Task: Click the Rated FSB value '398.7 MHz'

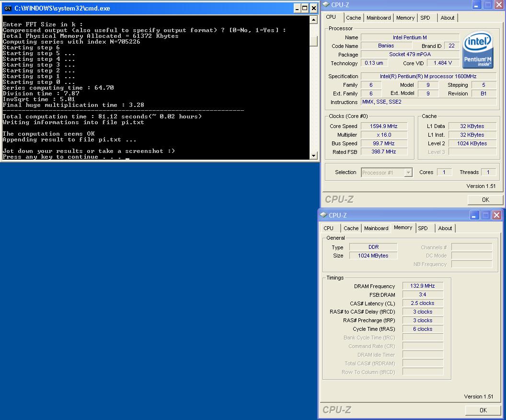Action: 384,152
